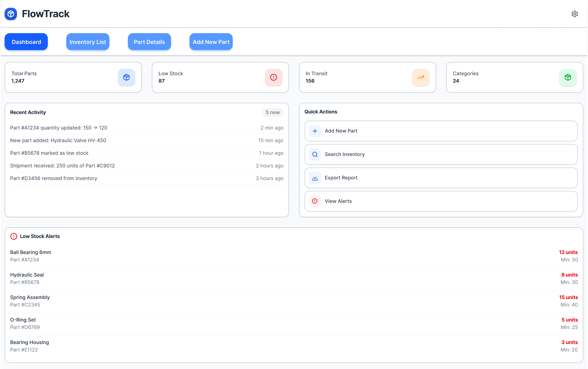Click the blue box icon in Total Parts
Screen dimensions: 588x369
pos(126,77)
